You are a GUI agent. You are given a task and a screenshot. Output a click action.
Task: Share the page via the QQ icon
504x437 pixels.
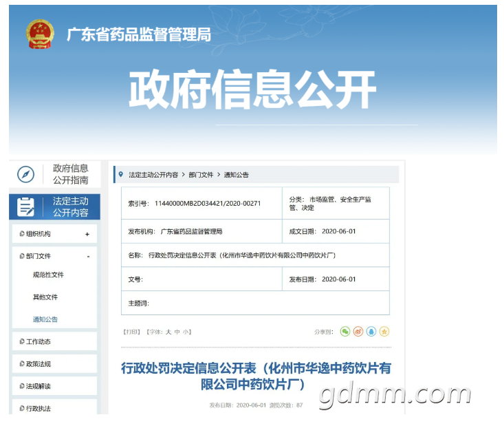tap(371, 331)
